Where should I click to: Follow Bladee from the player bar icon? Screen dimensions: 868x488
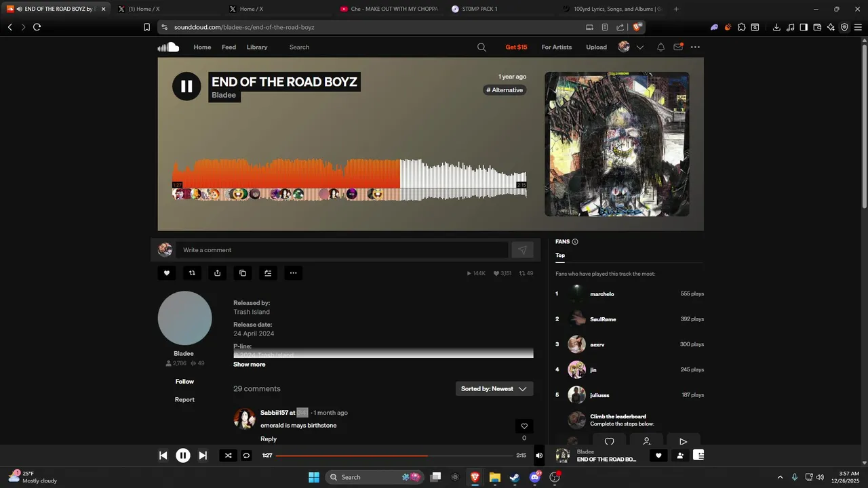pos(680,455)
